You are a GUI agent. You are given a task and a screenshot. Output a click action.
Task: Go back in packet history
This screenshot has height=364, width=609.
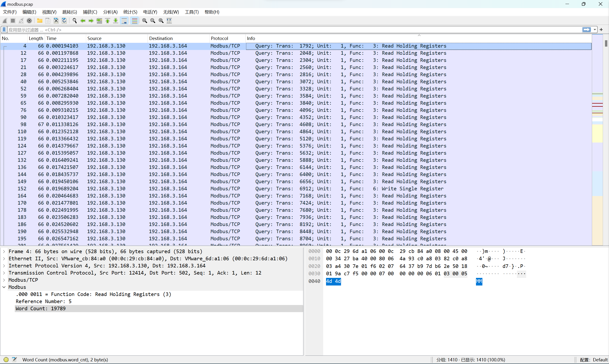[83, 21]
